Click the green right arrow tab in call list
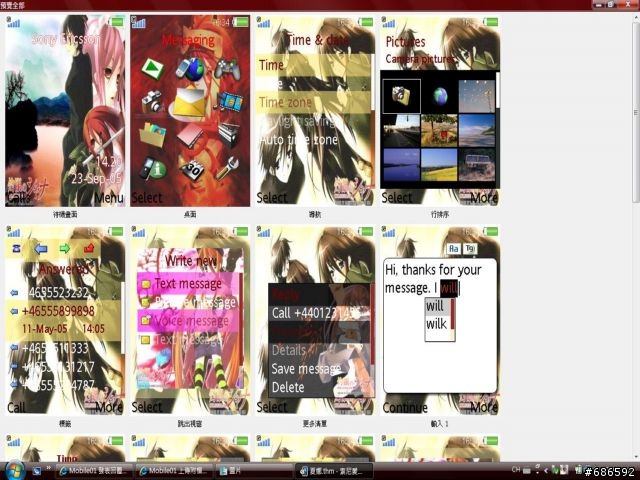Screen dimensions: 640x480 coord(64,248)
